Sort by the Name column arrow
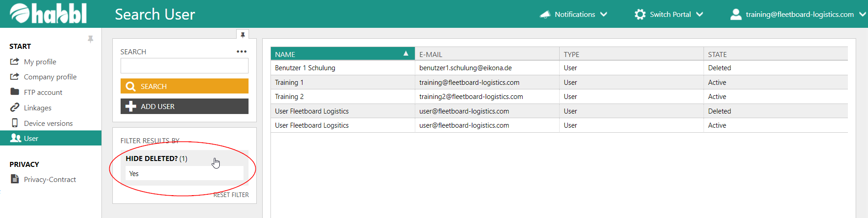The height and width of the screenshot is (218, 868). (x=406, y=54)
